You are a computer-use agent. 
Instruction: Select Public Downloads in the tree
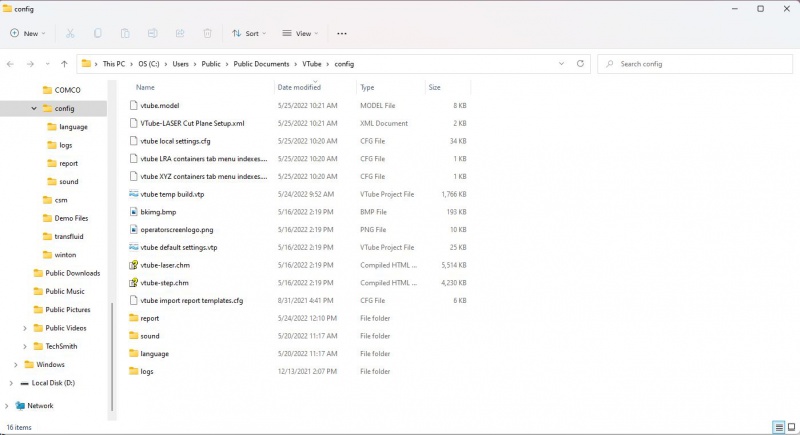pyautogui.click(x=67, y=273)
